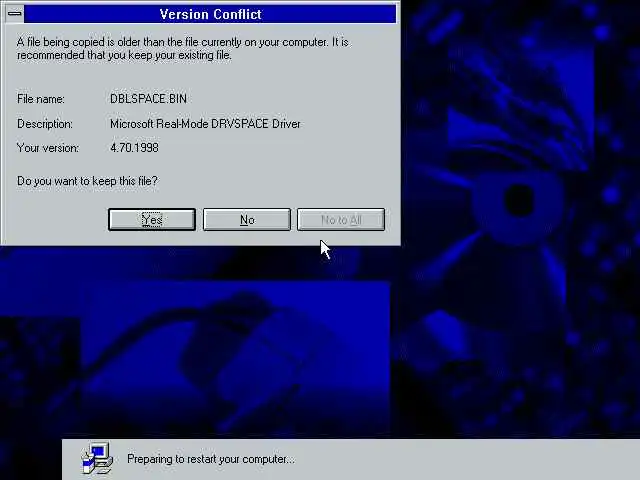
Task: Click the 'Preparing to restart your computer...' text
Action: pos(211,459)
